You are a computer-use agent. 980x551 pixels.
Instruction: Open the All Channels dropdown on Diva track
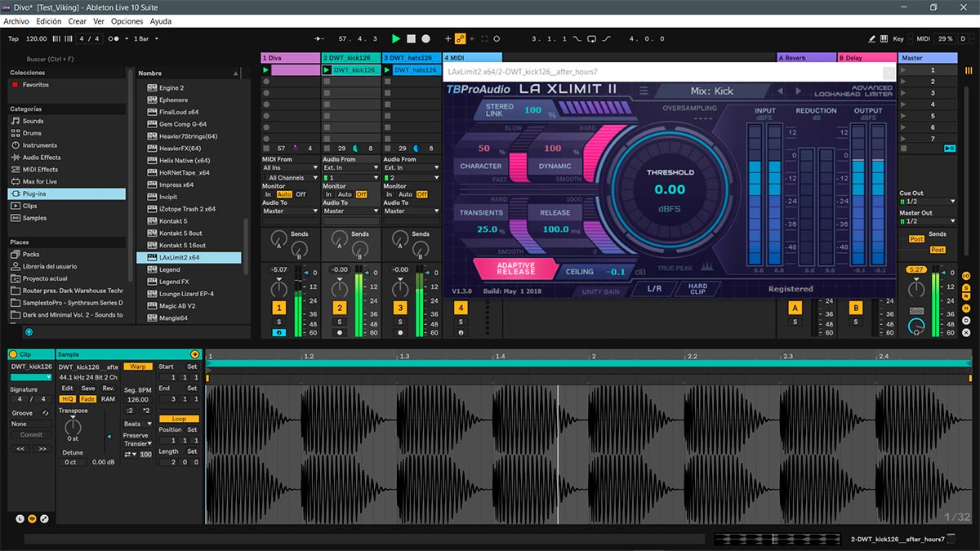(x=290, y=177)
